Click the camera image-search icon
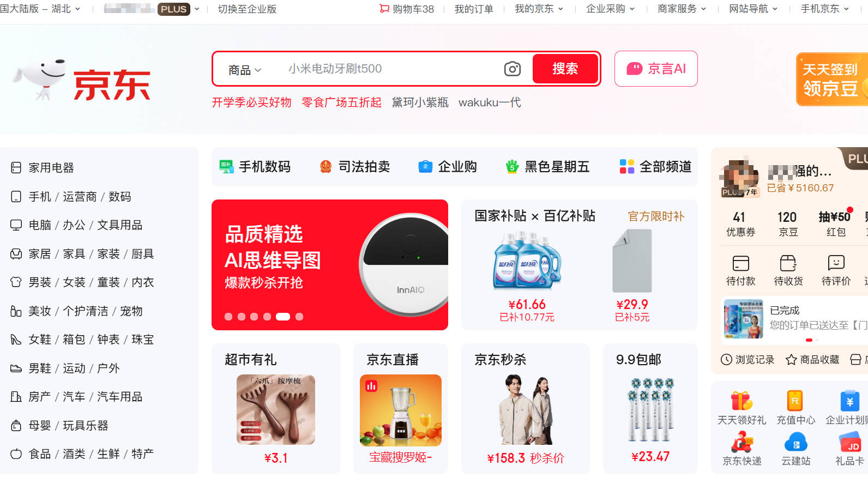This screenshot has width=868, height=478. 512,69
